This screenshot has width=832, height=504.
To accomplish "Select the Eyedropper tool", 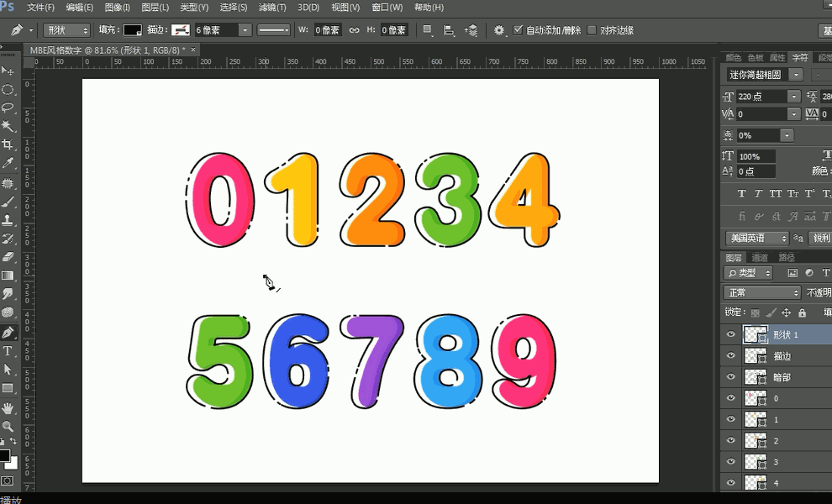I will point(8,163).
